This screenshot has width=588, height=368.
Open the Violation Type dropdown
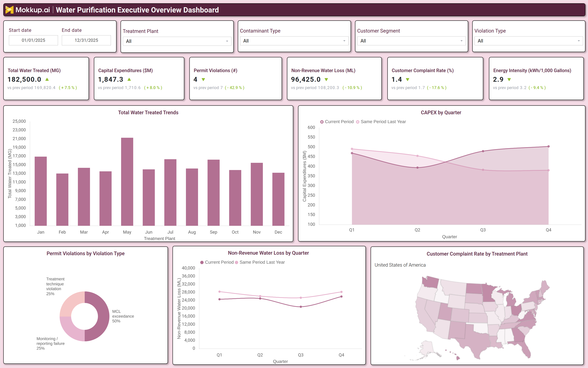coord(529,41)
